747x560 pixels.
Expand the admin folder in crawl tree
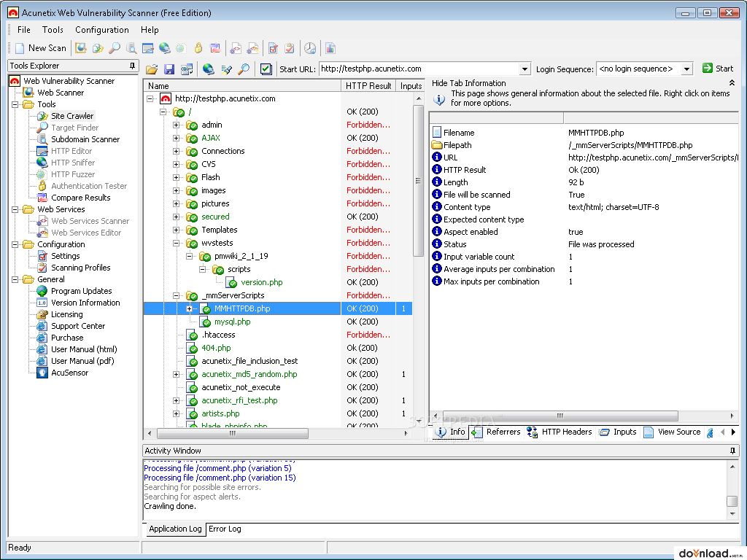click(177, 125)
